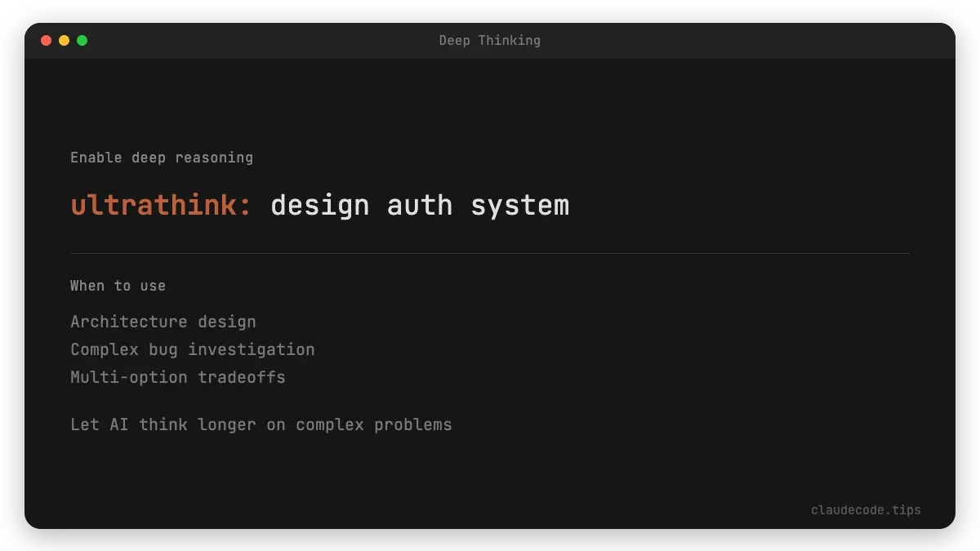This screenshot has height=551, width=980.
Task: Click the word "system" in the prompt
Action: pos(519,205)
